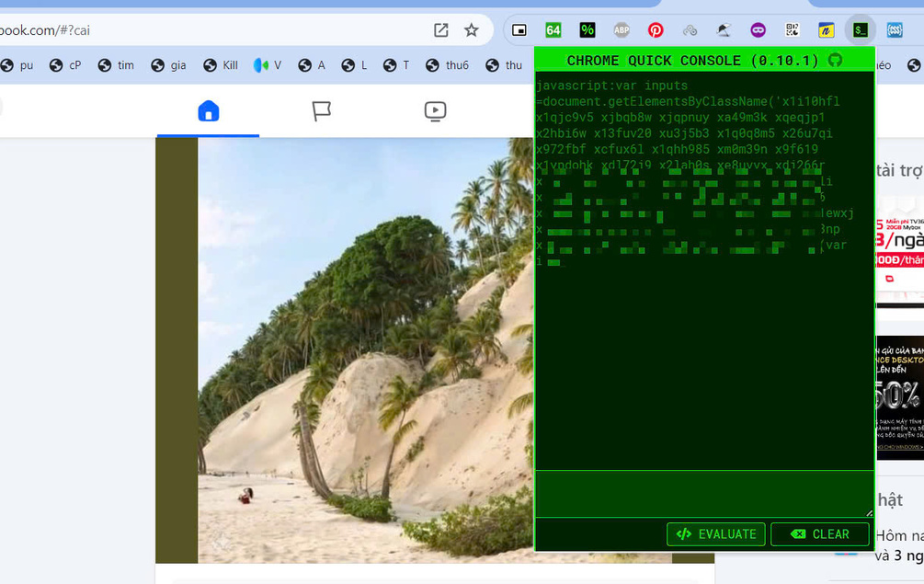
Task: Click the console resize handle corner
Action: pyautogui.click(x=869, y=513)
